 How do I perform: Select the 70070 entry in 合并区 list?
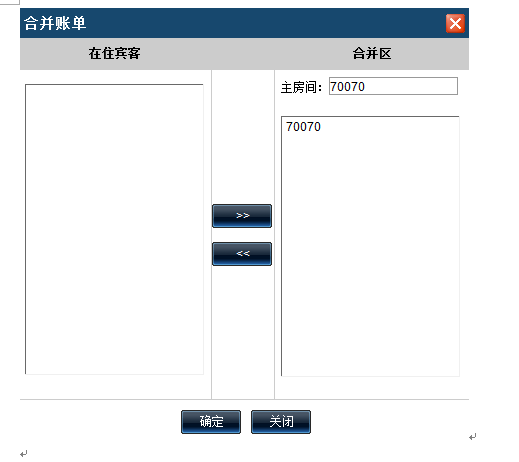[303, 127]
